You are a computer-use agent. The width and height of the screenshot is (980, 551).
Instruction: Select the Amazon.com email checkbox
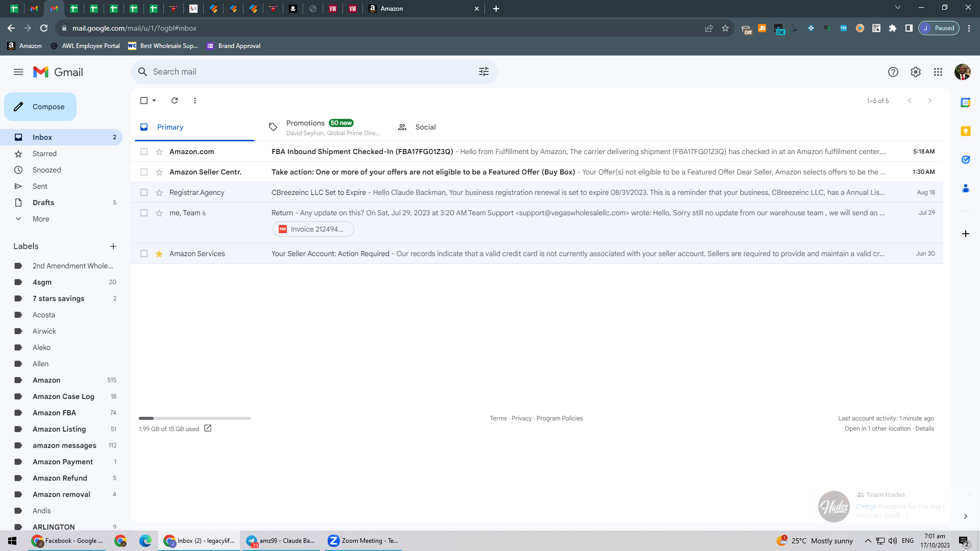click(x=144, y=152)
